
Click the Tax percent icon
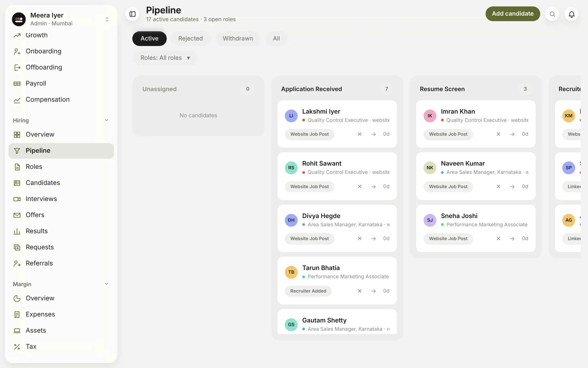[x=17, y=347]
